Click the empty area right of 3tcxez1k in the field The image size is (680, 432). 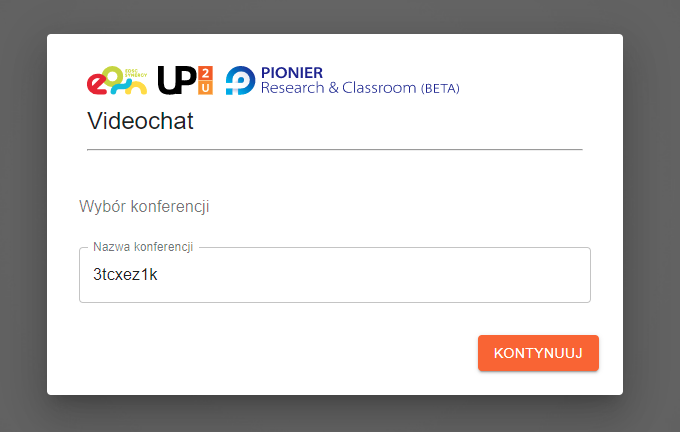tap(373, 275)
